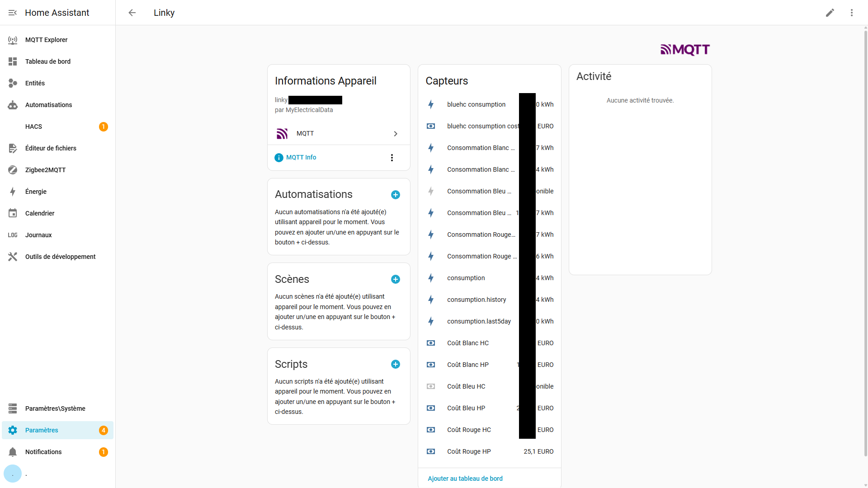Open Outils de développement panel
The height and width of the screenshot is (488, 868).
[x=60, y=257]
